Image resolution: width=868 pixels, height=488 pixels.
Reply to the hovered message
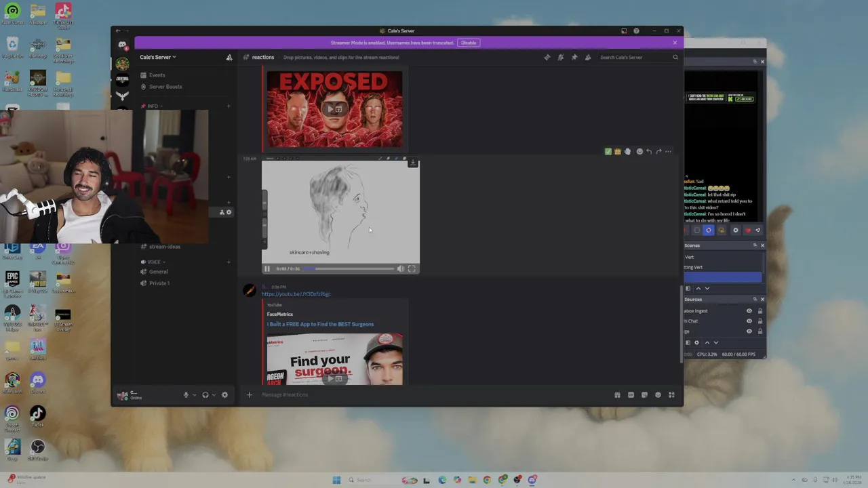[649, 151]
